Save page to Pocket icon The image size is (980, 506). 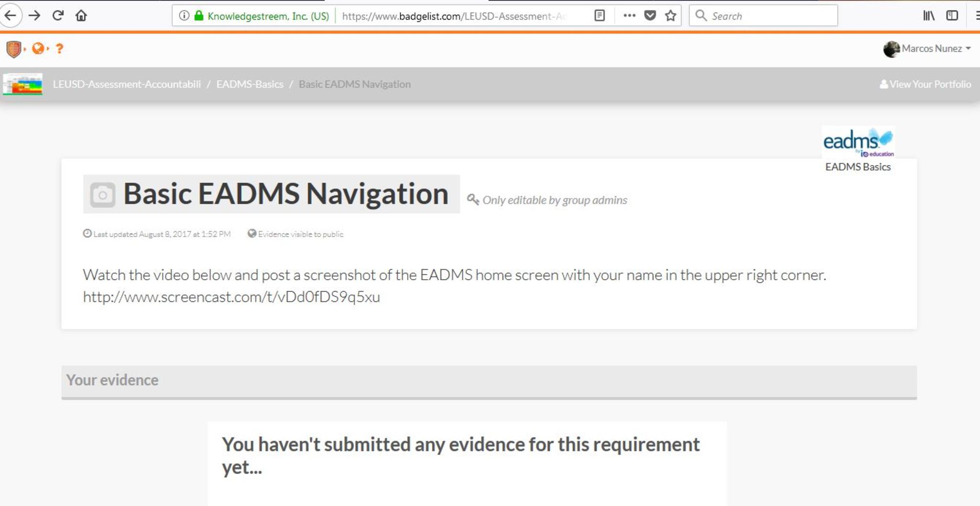tap(650, 16)
